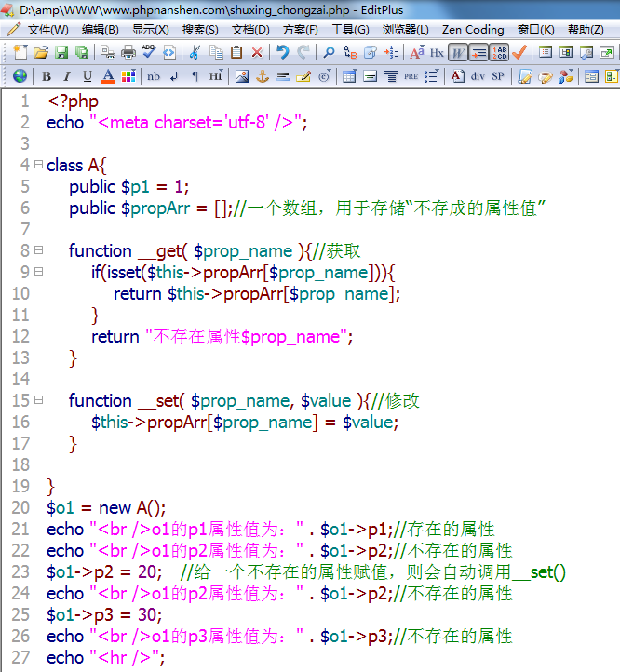620x672 pixels.
Task: Save the current file
Action: tap(61, 52)
